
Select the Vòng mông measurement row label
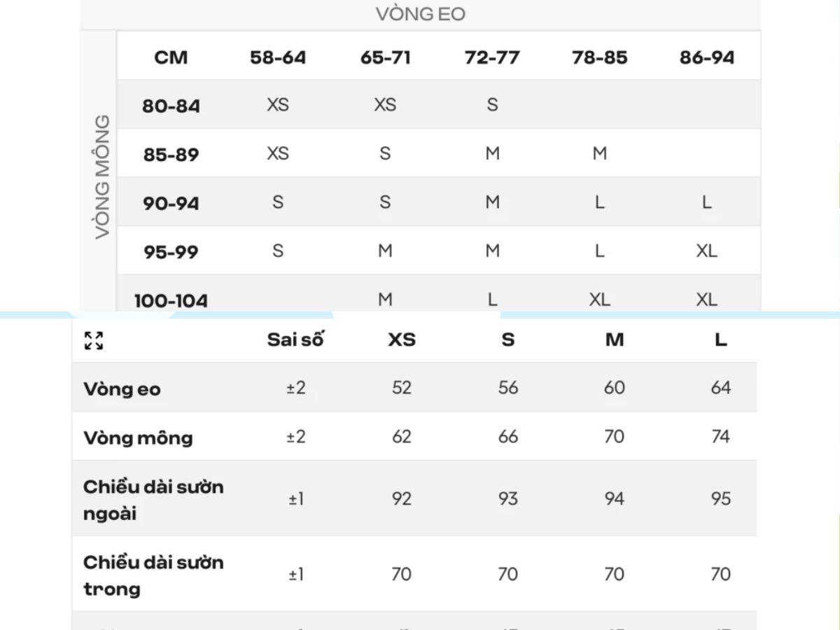pos(138,437)
